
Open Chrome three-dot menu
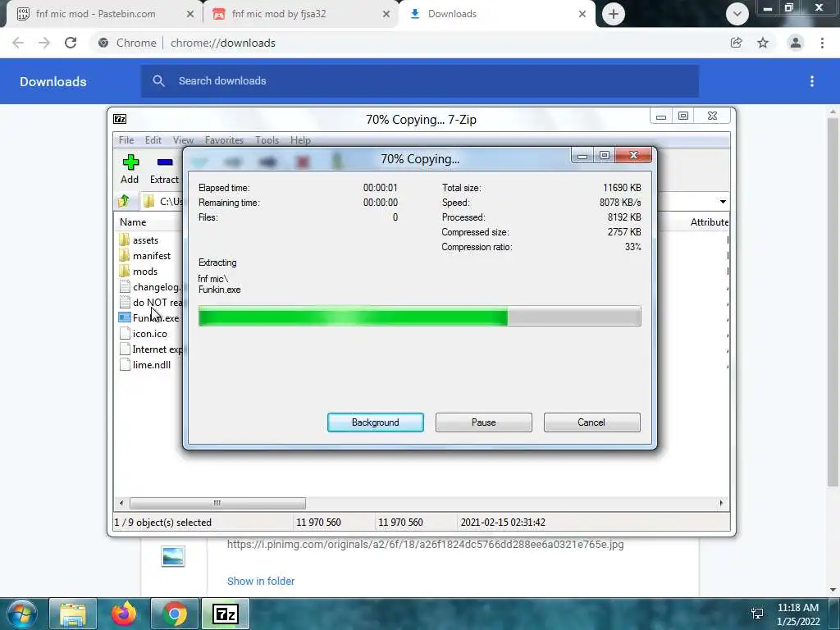click(822, 43)
